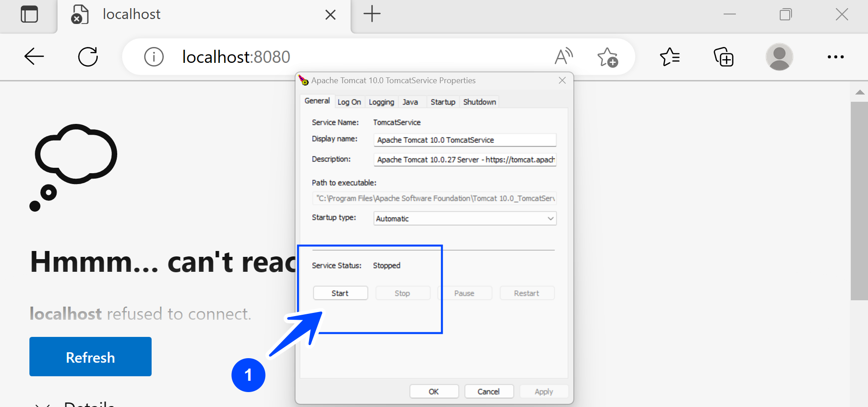Open the Favorites list

click(670, 57)
